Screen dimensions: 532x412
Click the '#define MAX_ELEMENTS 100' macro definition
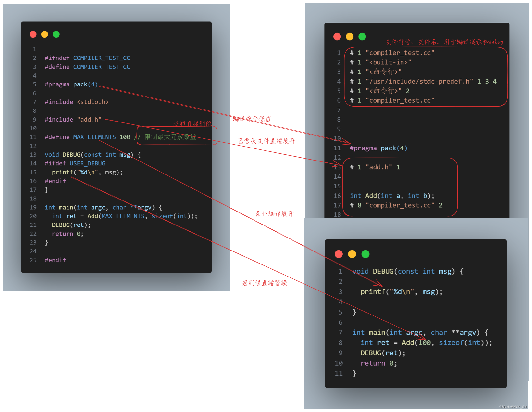click(87, 137)
